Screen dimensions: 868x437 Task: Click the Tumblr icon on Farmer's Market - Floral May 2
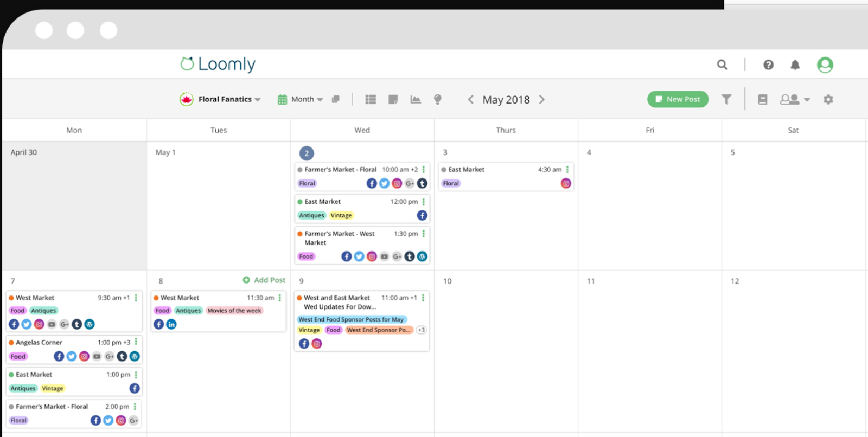click(422, 183)
